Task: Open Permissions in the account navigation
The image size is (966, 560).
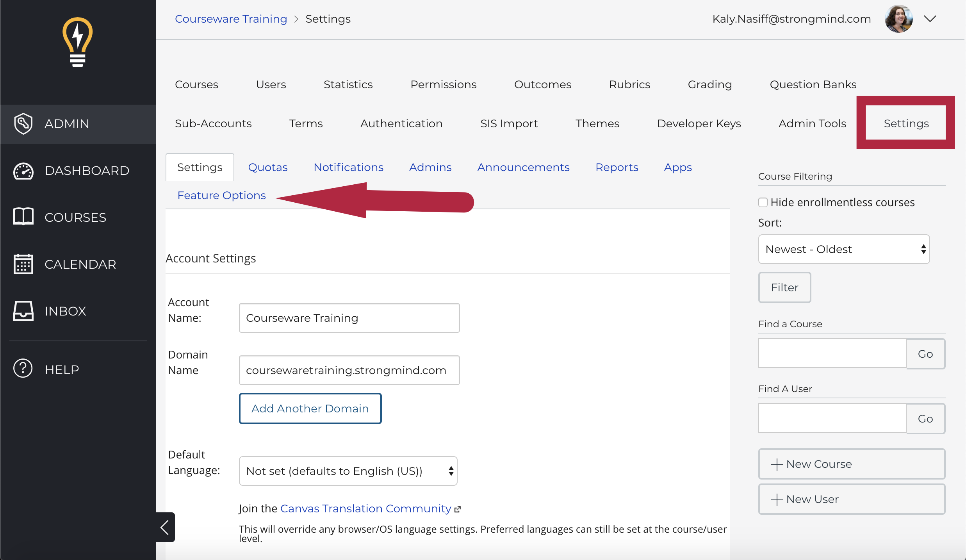Action: 443,84
